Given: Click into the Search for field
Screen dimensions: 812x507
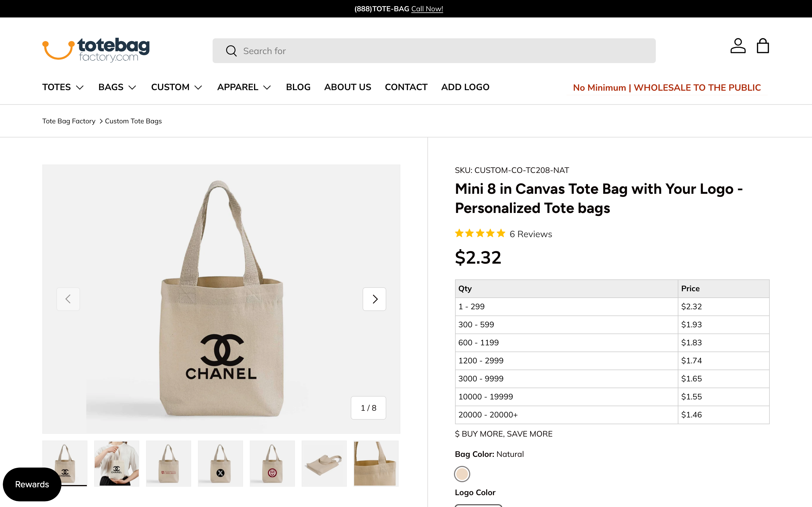Looking at the screenshot, I should [x=434, y=51].
